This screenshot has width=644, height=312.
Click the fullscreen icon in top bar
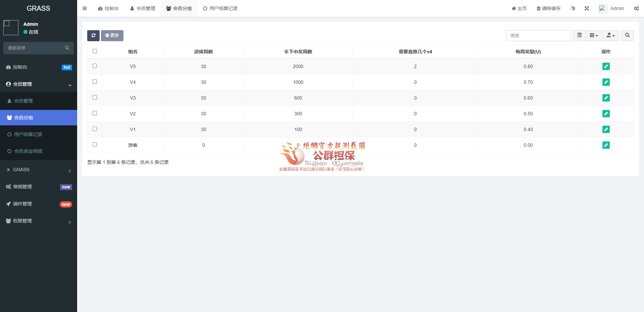[587, 8]
